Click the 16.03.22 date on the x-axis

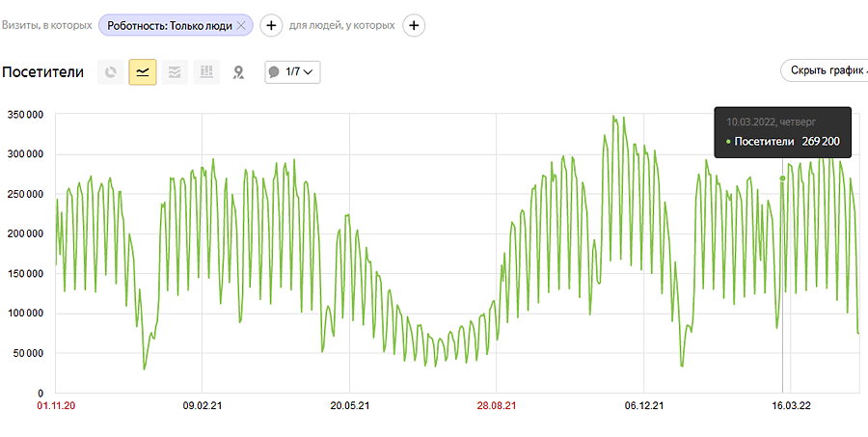click(790, 406)
